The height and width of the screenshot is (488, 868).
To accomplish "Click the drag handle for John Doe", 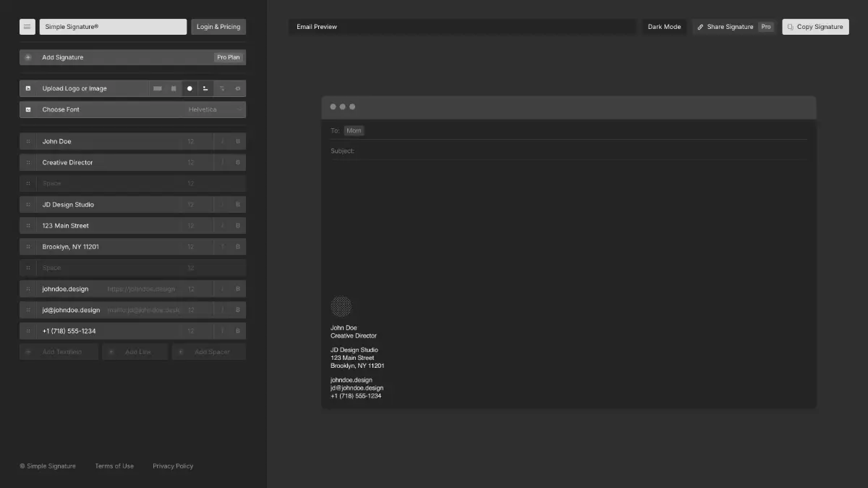I will tap(28, 141).
